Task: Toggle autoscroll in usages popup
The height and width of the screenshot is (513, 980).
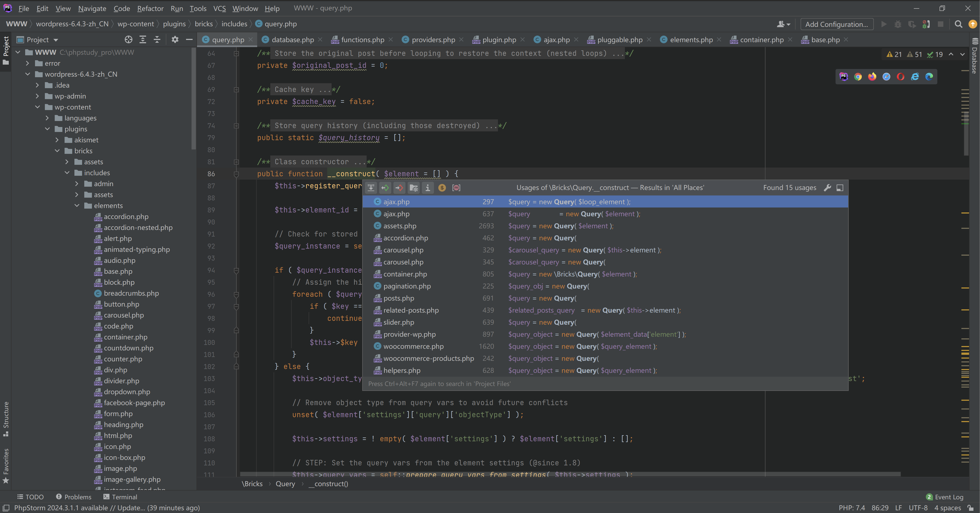Action: pos(371,188)
